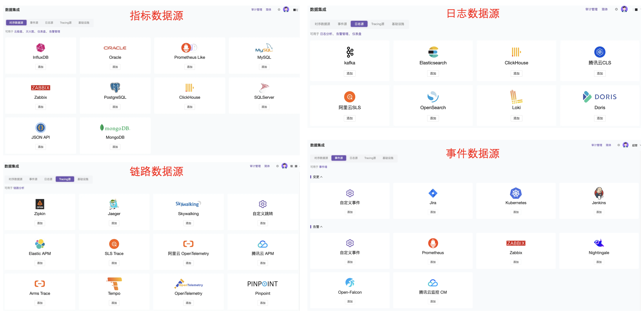Click the Tempo logo icon
This screenshot has height=315, width=644.
coord(114,284)
